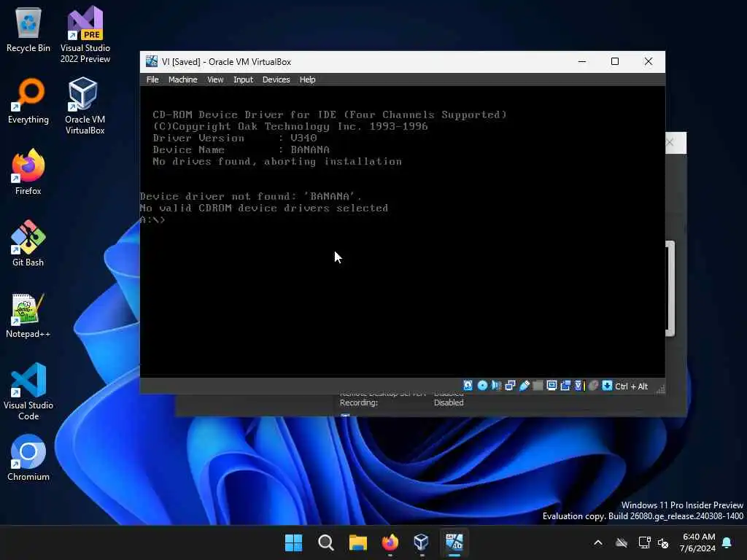
Task: Click the Ctrl + Alt host key label
Action: tap(631, 386)
